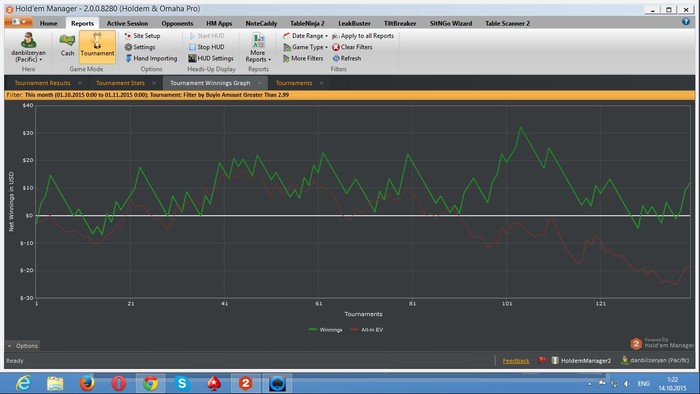The width and height of the screenshot is (700, 394).
Task: Open the More Reports dropdown
Action: [258, 47]
